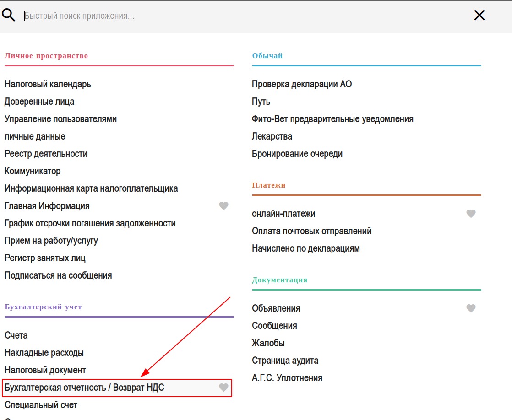Open Страница аудита
This screenshot has width=512, height=420.
285,361
